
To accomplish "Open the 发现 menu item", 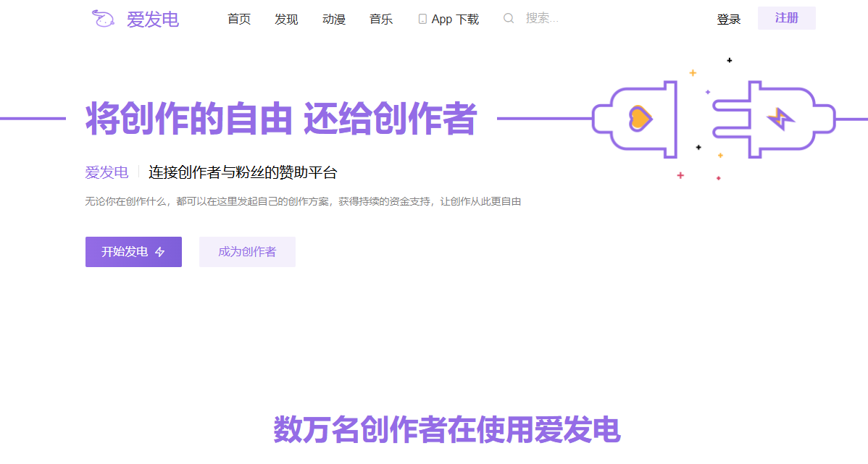I will [285, 19].
